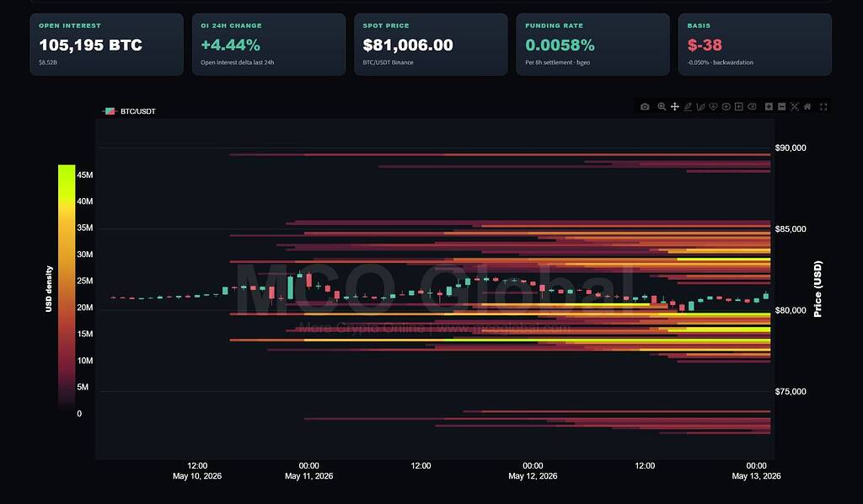Image resolution: width=863 pixels, height=504 pixels.
Task: Click the "Per 8h settlement" text
Action: (549, 62)
